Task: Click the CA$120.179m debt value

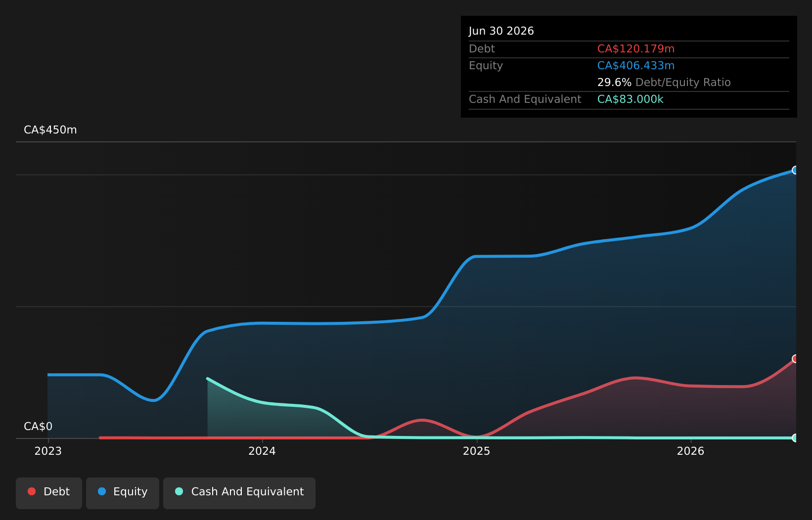Action: coord(636,49)
